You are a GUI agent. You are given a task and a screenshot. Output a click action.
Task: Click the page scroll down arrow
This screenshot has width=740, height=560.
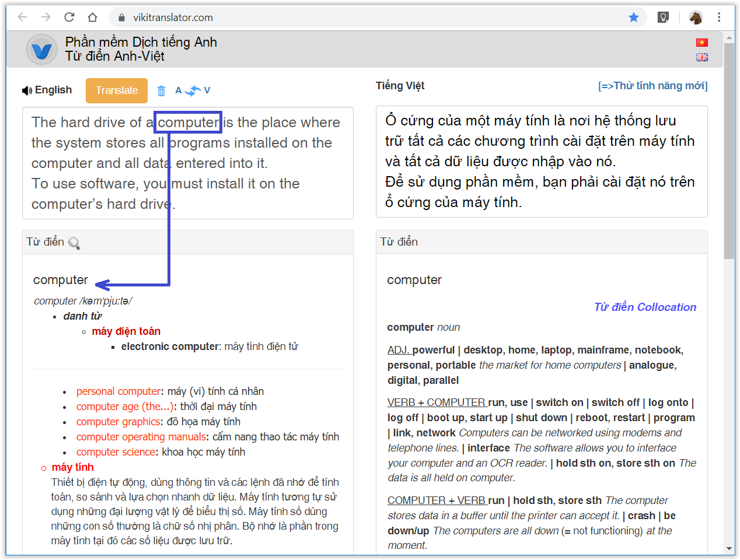(729, 548)
